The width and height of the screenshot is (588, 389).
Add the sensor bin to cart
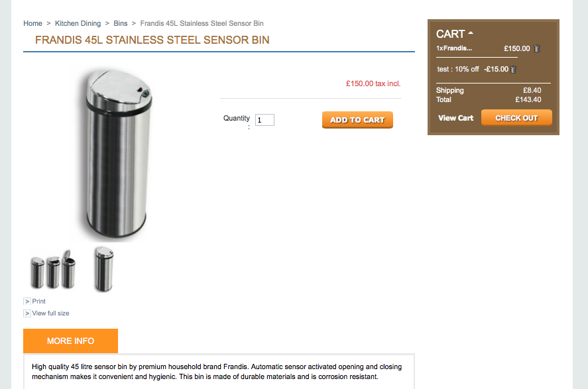click(x=357, y=120)
